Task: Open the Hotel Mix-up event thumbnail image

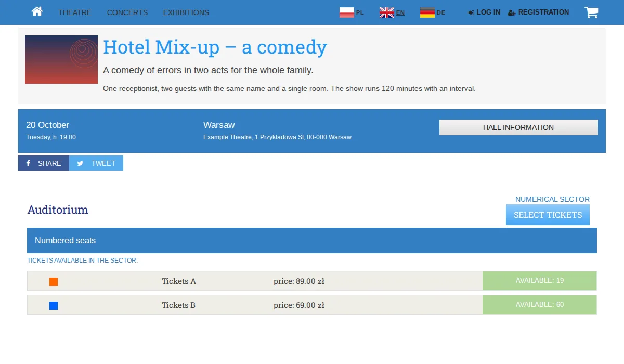Action: (x=61, y=59)
